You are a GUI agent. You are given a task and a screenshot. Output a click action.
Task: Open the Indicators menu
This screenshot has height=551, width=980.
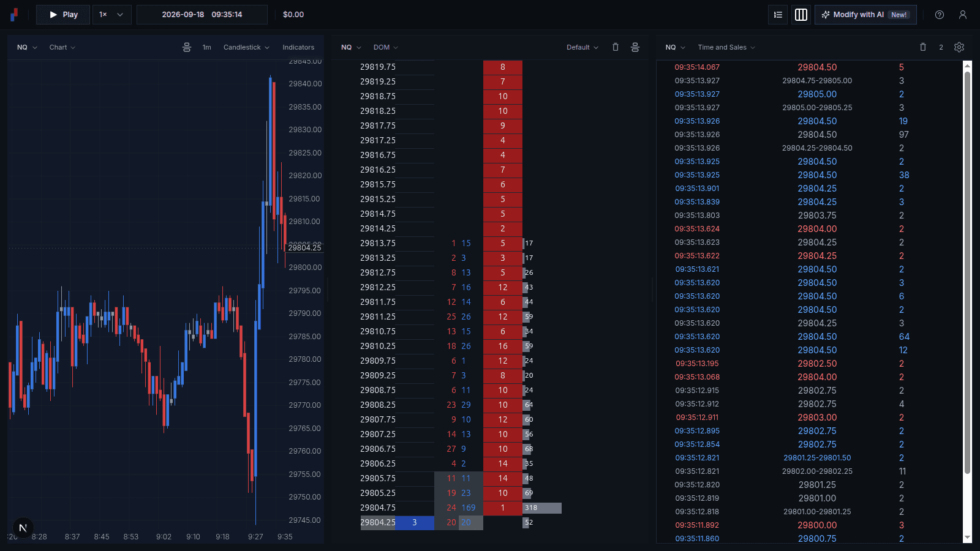[298, 47]
